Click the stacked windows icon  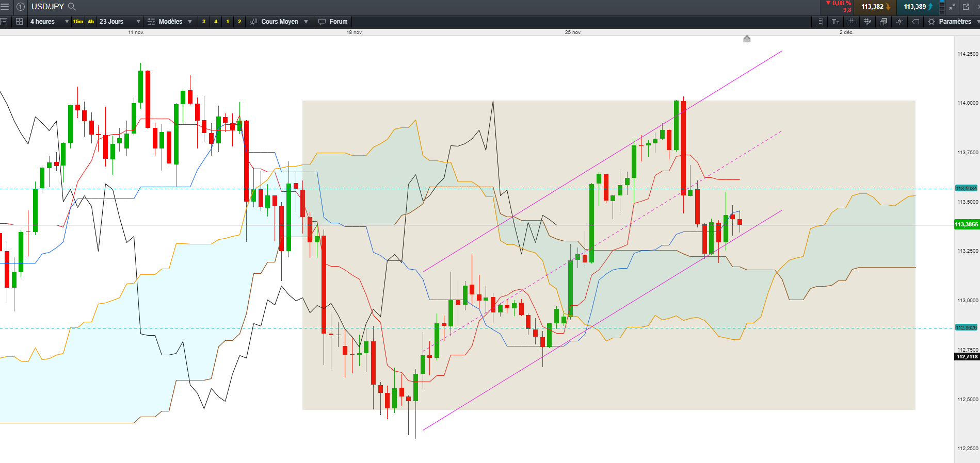[x=883, y=22]
